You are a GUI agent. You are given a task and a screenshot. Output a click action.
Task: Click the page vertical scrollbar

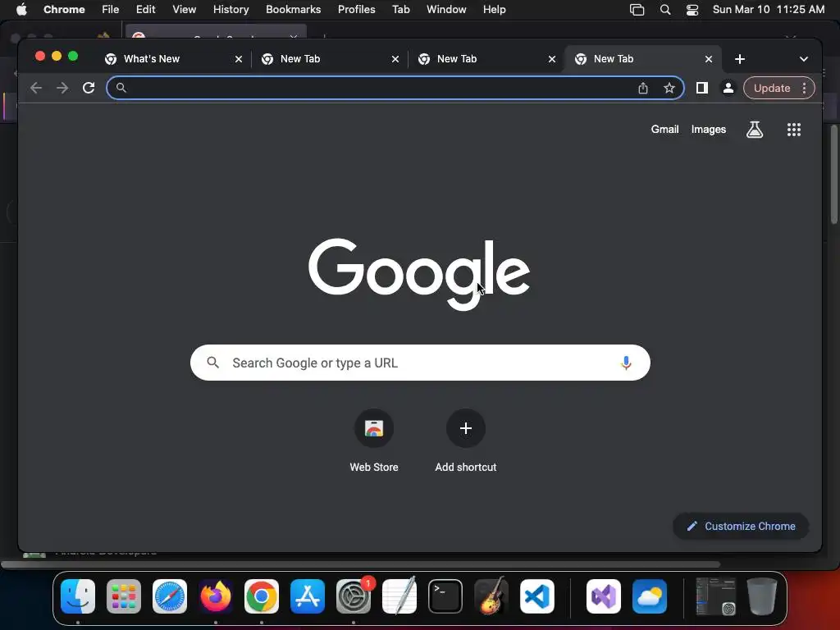833,174
